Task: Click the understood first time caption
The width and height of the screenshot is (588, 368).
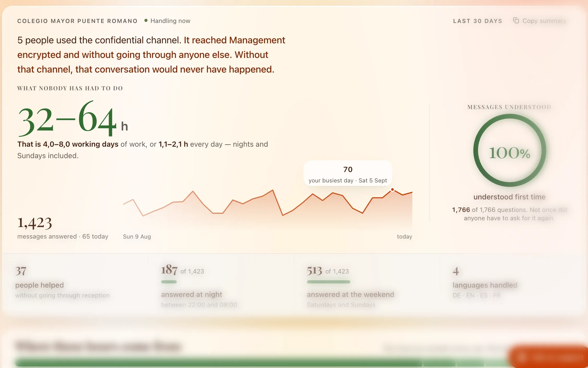Action: point(509,197)
